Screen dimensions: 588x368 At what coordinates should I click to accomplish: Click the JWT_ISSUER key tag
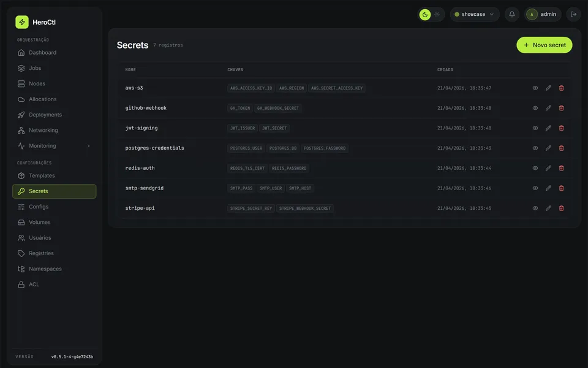(243, 128)
